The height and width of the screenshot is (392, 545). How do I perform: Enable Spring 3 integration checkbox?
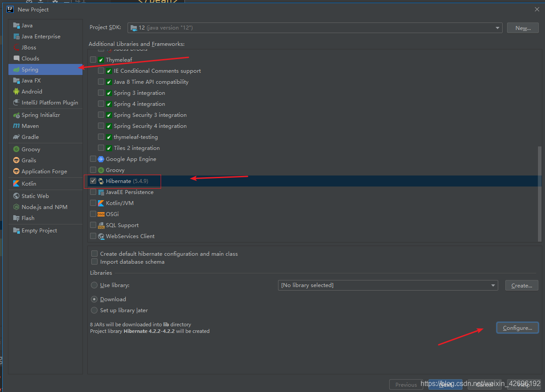click(x=101, y=93)
